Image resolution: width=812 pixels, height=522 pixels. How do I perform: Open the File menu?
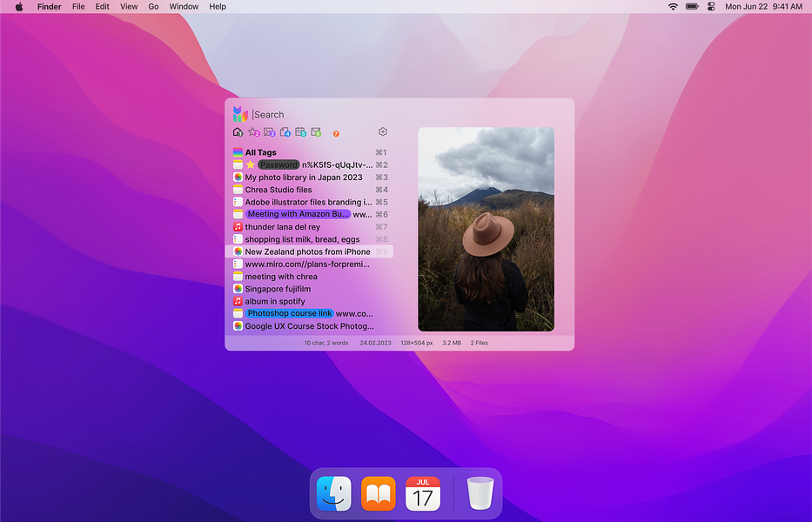coord(78,6)
